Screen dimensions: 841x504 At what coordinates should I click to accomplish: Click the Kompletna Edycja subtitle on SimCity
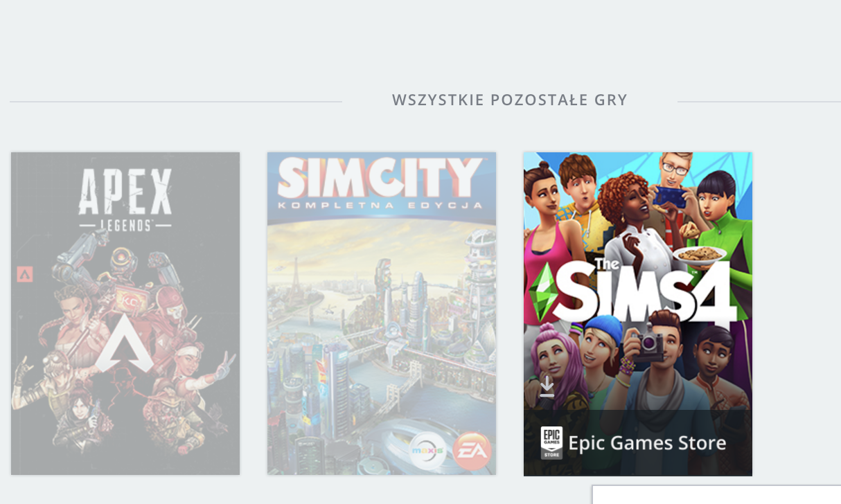pos(381,206)
